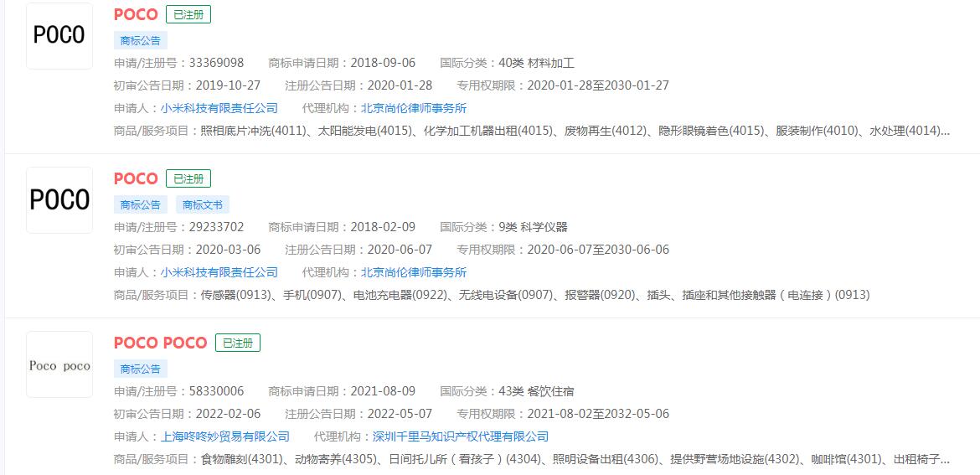Select registration number 29233702
This screenshot has height=475, width=980.
(216, 227)
